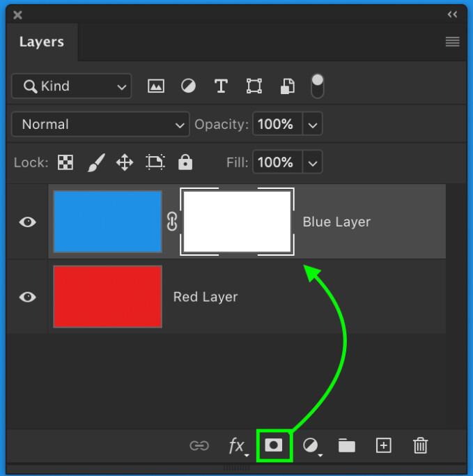Create new fill or adjustment layer

312,447
